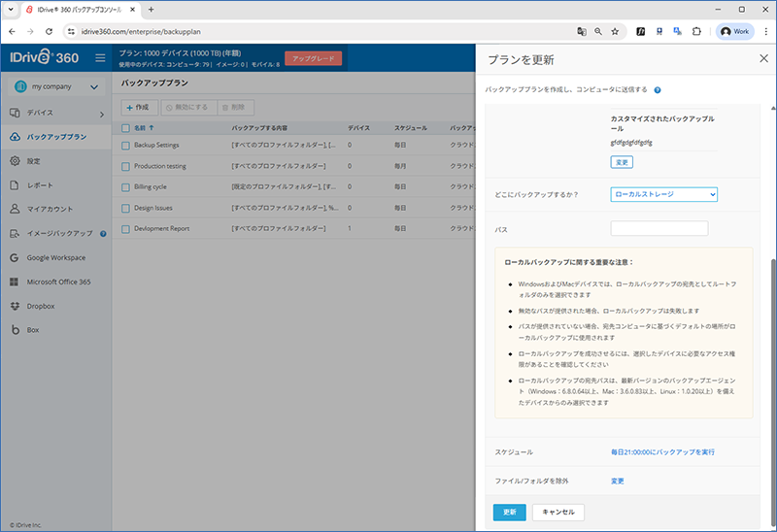Click the hamburger menu icon beside IDrive logo

click(x=100, y=58)
